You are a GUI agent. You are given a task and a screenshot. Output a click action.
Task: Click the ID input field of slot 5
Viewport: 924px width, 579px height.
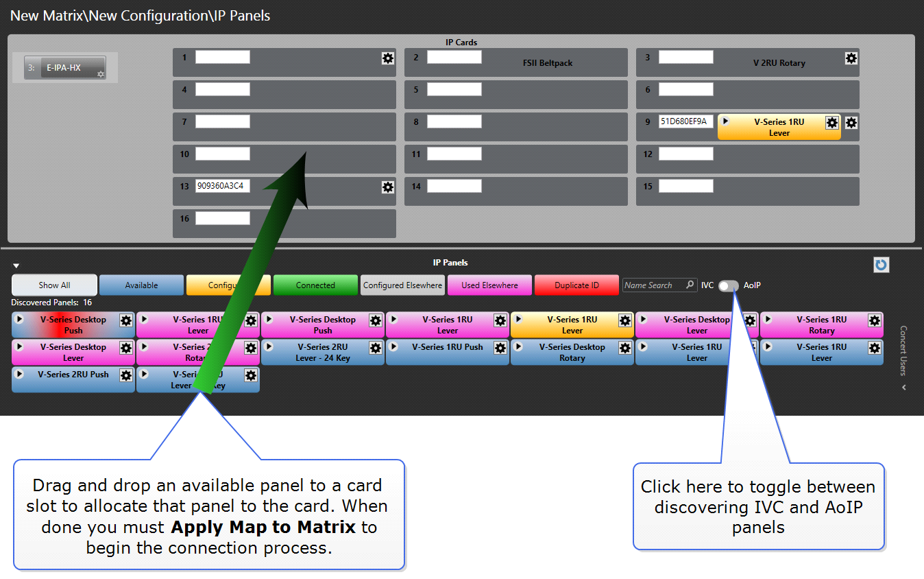click(x=454, y=89)
